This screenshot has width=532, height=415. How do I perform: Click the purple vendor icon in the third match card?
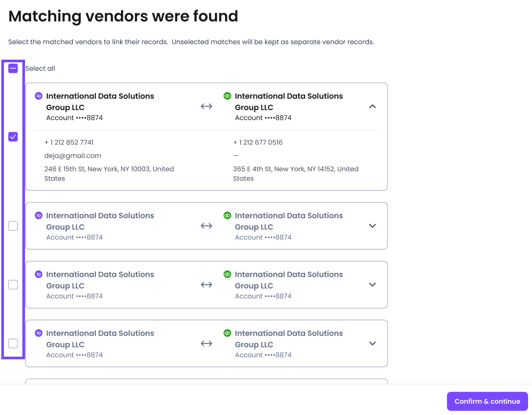point(39,274)
